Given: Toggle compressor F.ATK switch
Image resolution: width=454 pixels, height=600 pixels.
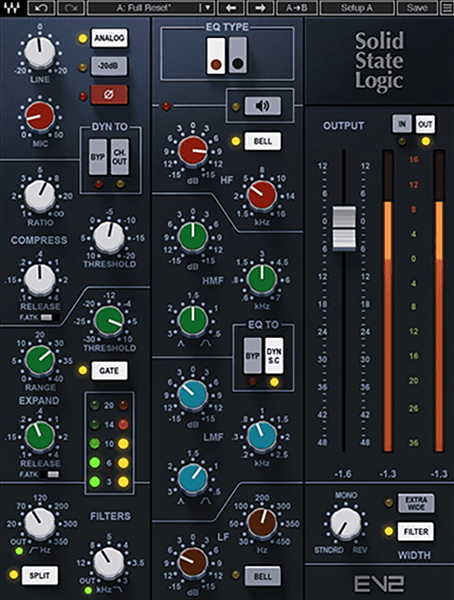Looking at the screenshot, I should tap(49, 318).
